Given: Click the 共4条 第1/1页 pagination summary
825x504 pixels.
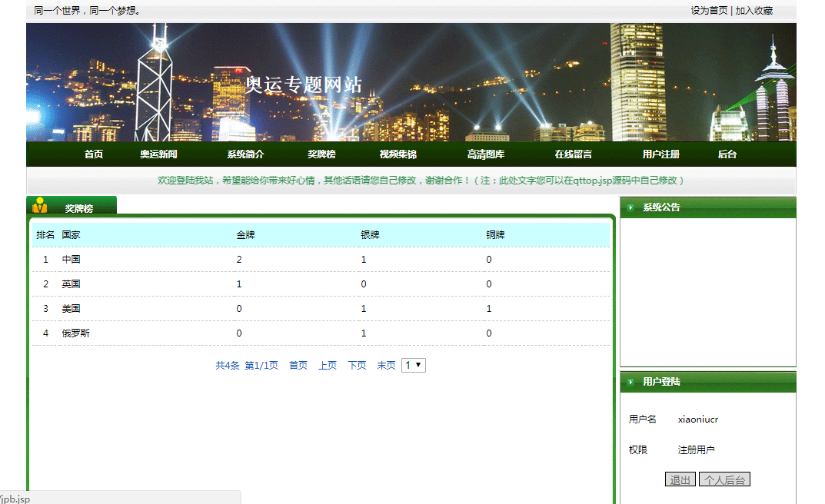Looking at the screenshot, I should click(247, 365).
